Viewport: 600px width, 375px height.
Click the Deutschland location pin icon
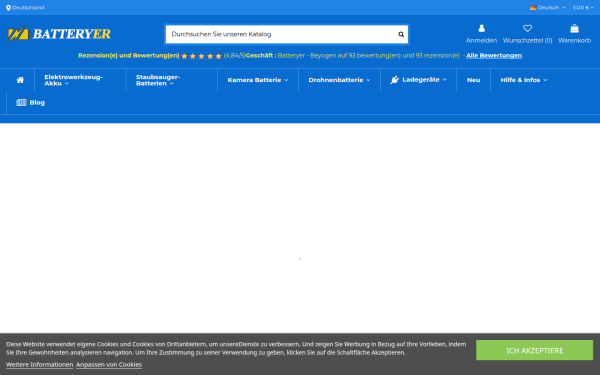pyautogui.click(x=8, y=8)
